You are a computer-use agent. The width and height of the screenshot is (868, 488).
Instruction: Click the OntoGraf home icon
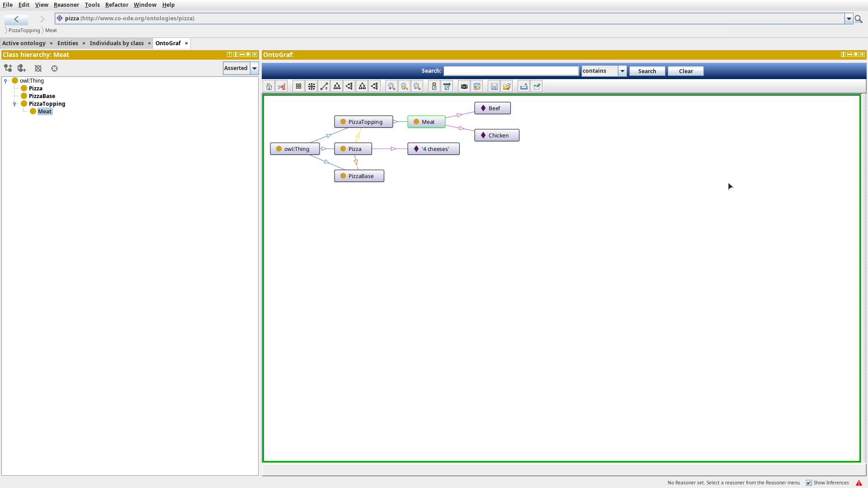tap(269, 86)
